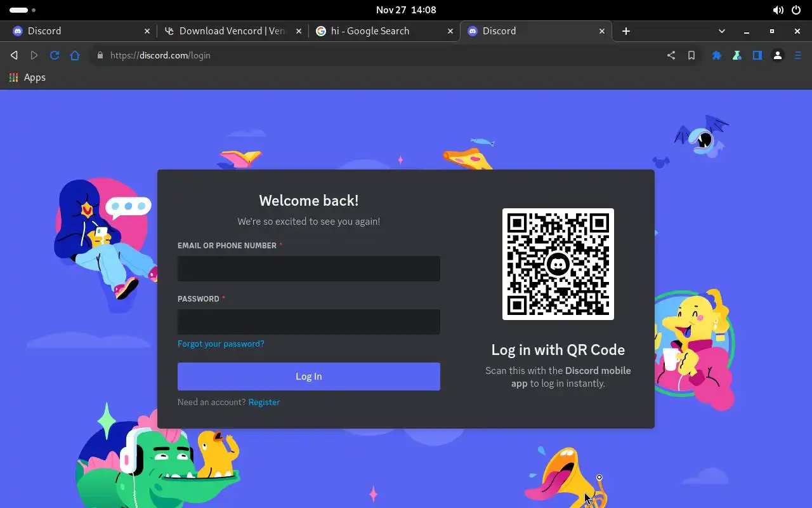Close the Google Search tab
The height and width of the screenshot is (508, 812).
[450, 31]
